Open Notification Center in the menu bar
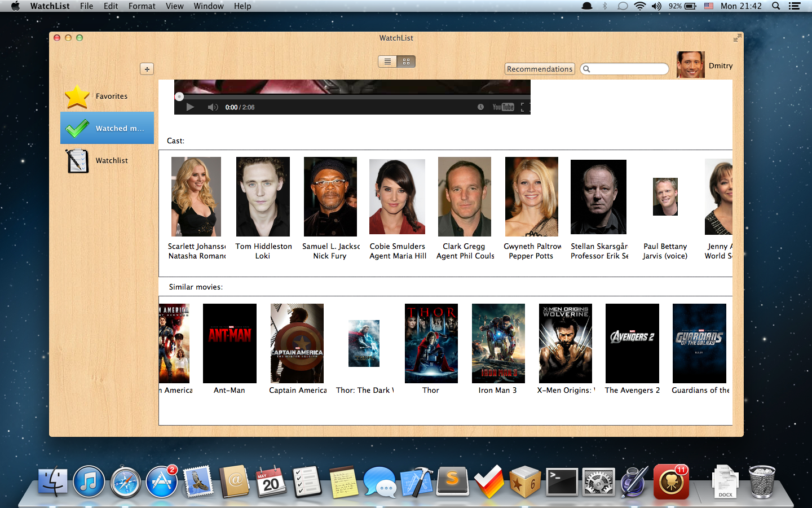 pyautogui.click(x=795, y=6)
